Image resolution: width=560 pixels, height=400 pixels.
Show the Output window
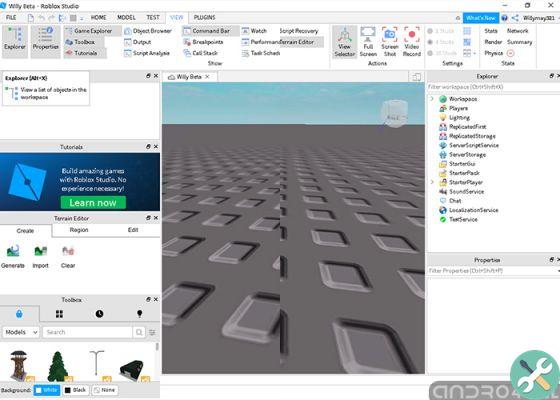138,42
